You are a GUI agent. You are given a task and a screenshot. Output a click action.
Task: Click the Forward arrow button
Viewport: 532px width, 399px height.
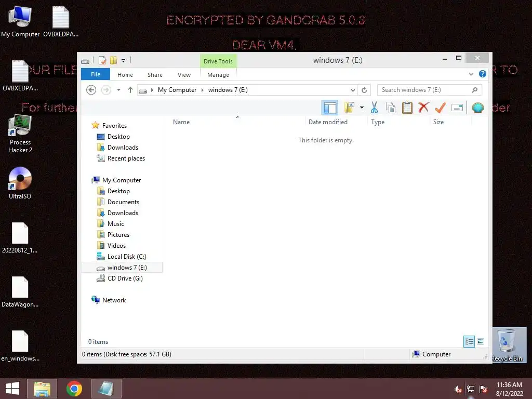click(x=106, y=90)
